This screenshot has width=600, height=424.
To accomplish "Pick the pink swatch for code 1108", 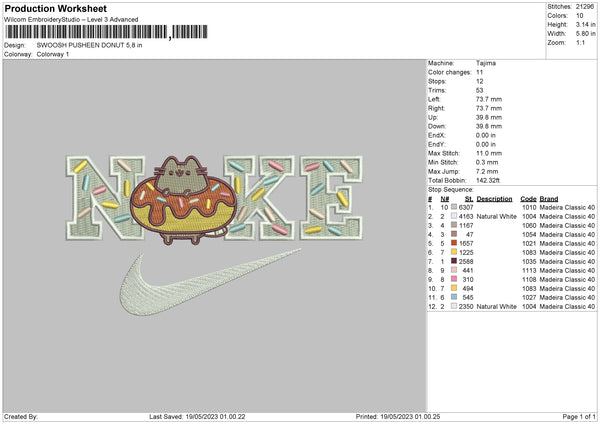I will click(x=454, y=279).
